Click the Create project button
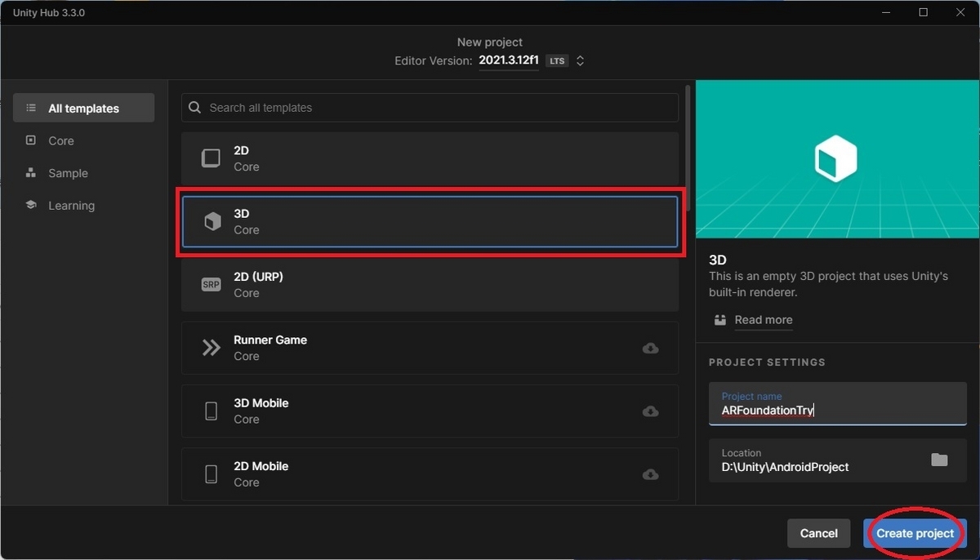Image resolution: width=980 pixels, height=560 pixels. coord(915,533)
